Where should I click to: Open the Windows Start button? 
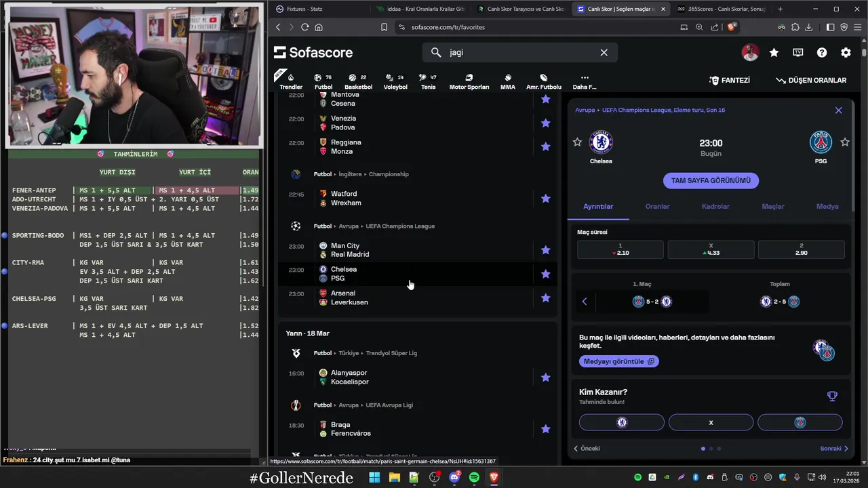point(374,477)
